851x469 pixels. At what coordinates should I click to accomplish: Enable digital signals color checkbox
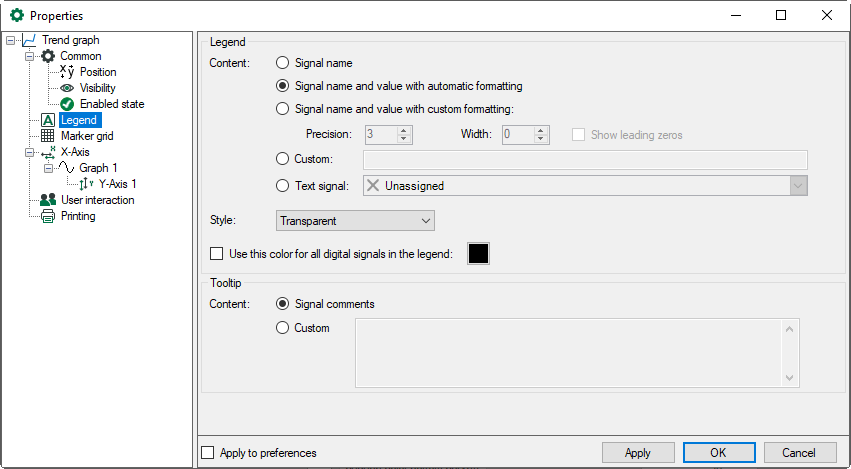[217, 254]
